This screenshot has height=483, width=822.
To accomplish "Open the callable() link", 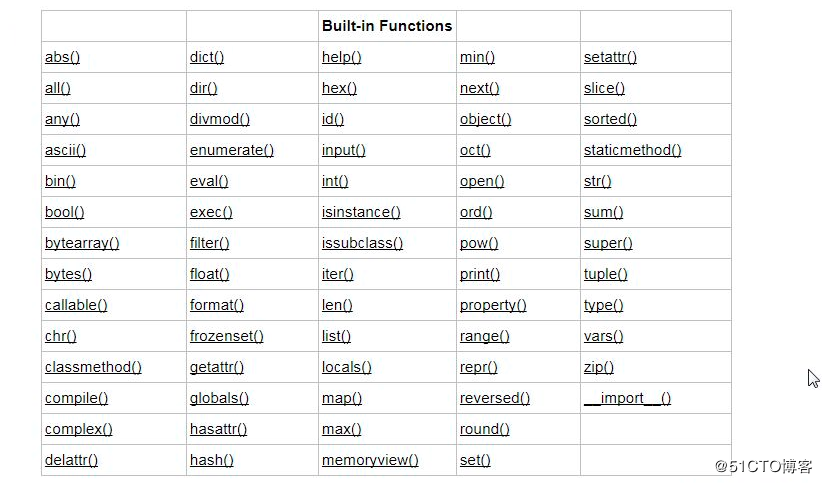I will (x=76, y=305).
